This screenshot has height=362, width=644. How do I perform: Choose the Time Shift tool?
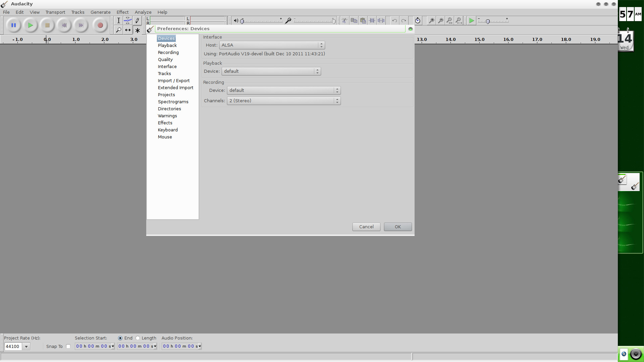(x=128, y=30)
